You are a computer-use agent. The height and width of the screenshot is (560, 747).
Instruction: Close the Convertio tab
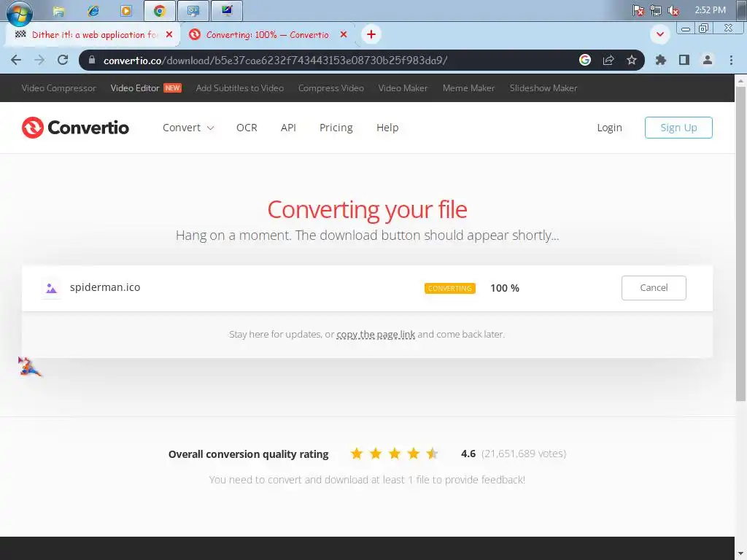point(344,35)
